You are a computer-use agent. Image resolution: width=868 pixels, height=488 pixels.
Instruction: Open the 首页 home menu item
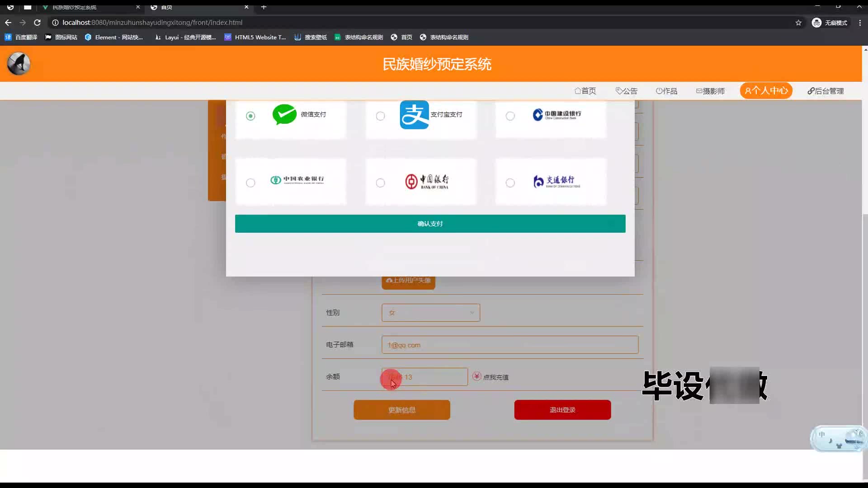[585, 91]
